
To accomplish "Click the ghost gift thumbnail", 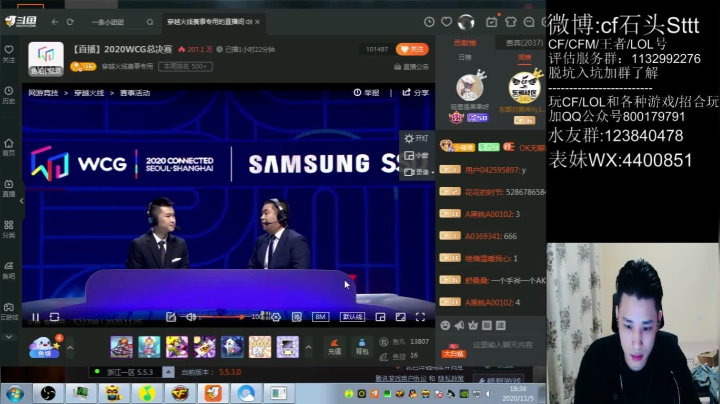I will pos(232,347).
